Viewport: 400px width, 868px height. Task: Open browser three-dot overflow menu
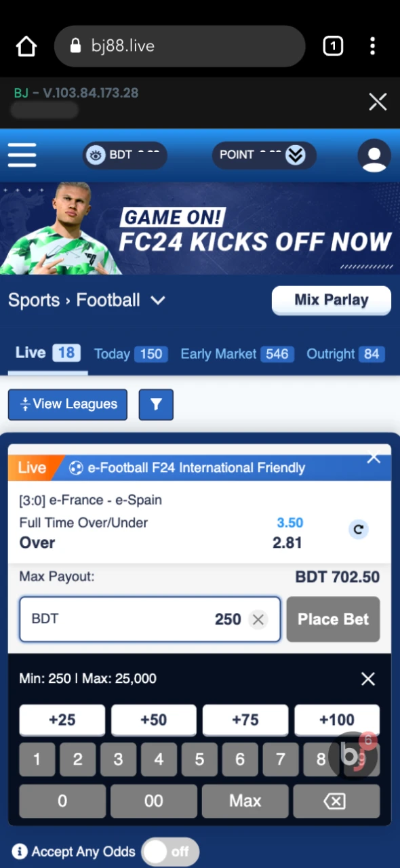coord(372,46)
